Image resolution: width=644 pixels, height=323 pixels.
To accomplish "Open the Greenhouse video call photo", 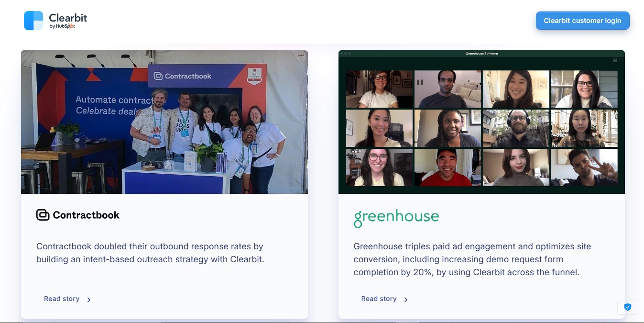I will [481, 122].
